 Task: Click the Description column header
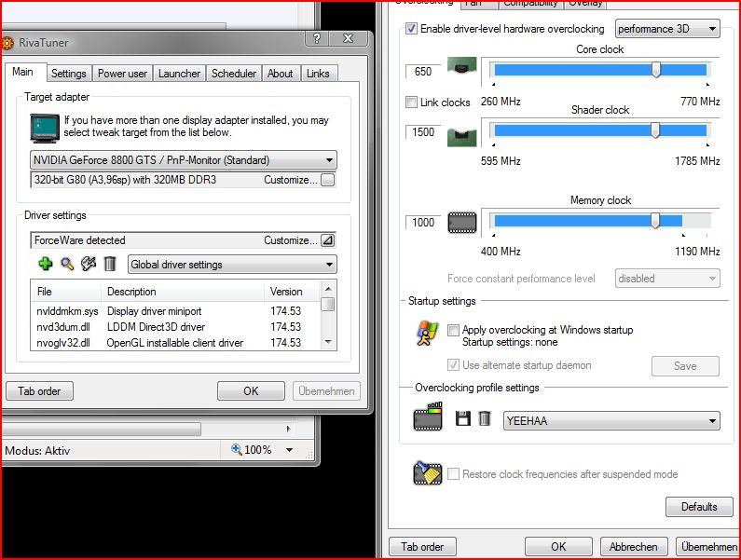pyautogui.click(x=183, y=292)
